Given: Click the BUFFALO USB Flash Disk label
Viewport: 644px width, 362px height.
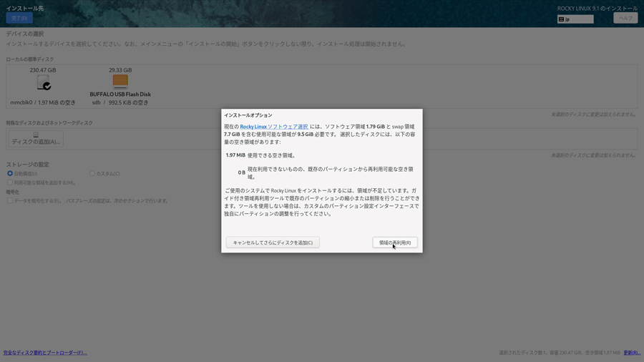Looking at the screenshot, I should point(120,94).
